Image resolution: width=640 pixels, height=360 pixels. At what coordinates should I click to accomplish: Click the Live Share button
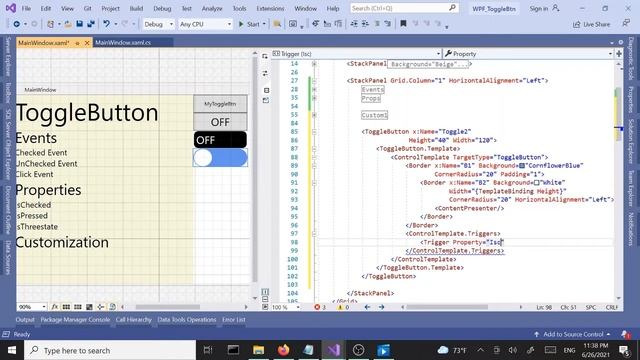point(591,24)
